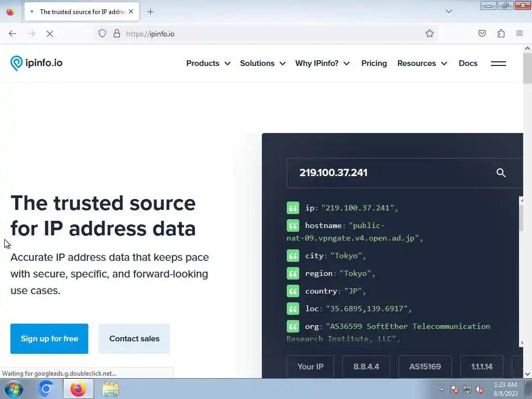Click the quote icon beside ip field
Viewport: 532px width, 399px height.
point(293,208)
